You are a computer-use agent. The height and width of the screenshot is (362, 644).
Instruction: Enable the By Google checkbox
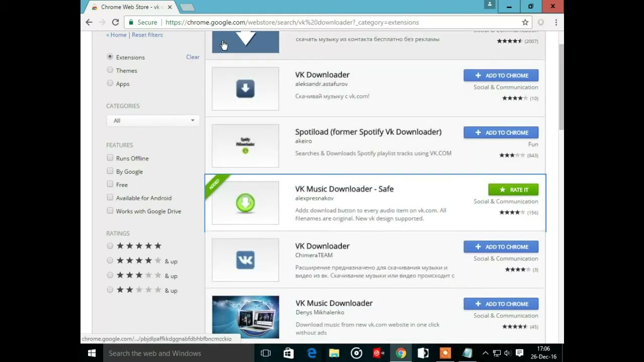coord(110,171)
